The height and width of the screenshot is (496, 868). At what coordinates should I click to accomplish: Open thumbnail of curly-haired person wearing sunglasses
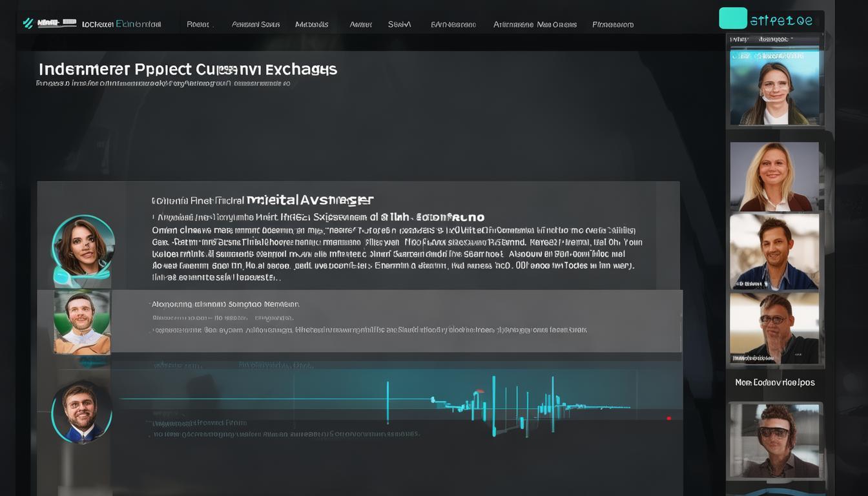pos(774,440)
